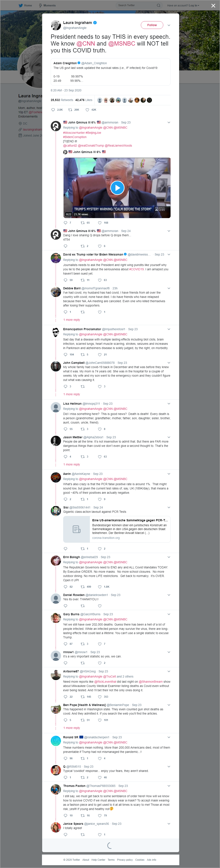Image resolution: width=220 pixels, height=868 pixels.
Task: Reply to Gary Burns's tweet
Action: click(x=65, y=644)
